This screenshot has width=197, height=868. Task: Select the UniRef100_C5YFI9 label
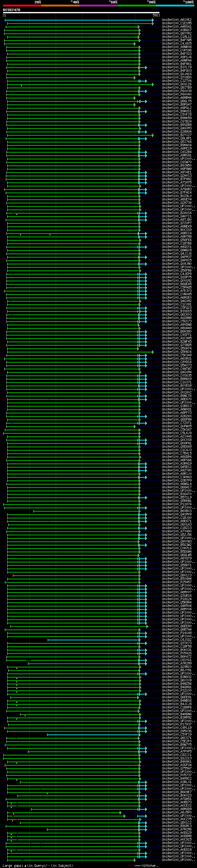pyautogui.click(x=177, y=735)
